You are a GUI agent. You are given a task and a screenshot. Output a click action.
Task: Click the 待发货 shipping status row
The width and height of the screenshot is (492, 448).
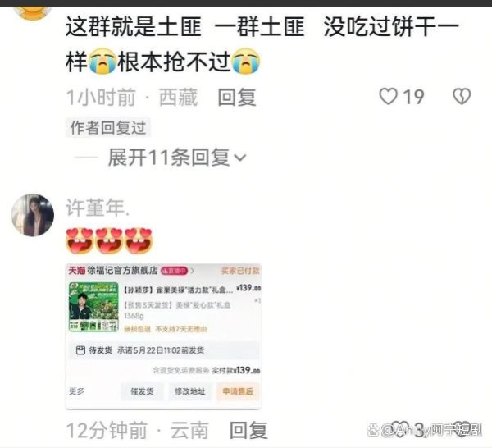coord(163,350)
